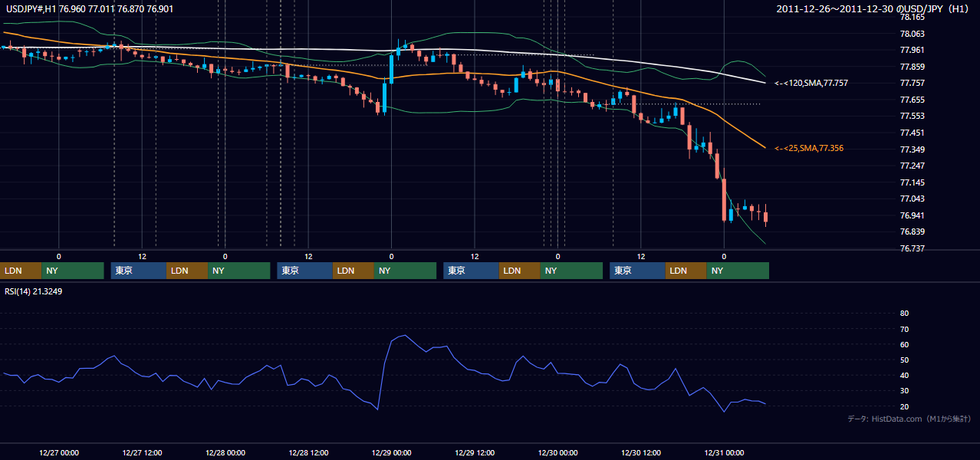Select the 2011-12-26~2011-12-30 USD/JPY (H1) heading
Screen dimensions: 980x460
pyautogui.click(x=874, y=9)
